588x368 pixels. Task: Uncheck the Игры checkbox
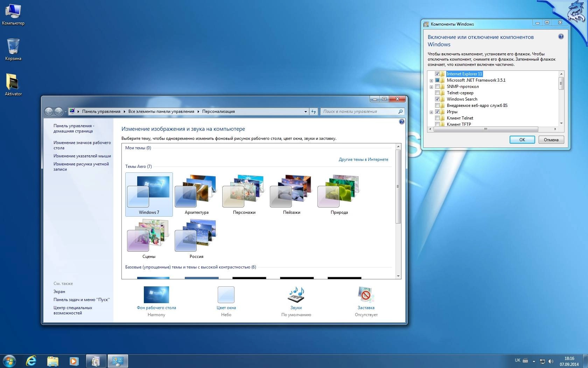(x=437, y=112)
